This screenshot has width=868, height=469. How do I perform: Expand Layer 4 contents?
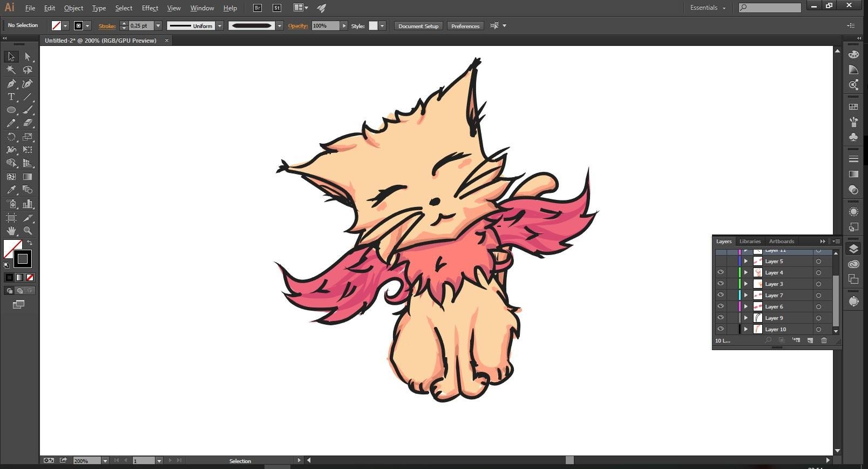(746, 272)
